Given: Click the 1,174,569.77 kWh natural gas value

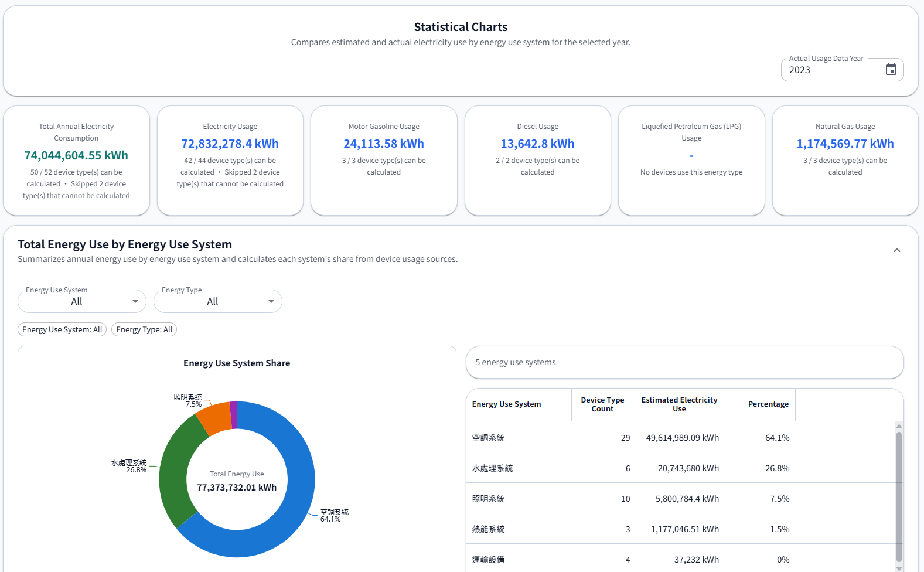Looking at the screenshot, I should coord(845,144).
